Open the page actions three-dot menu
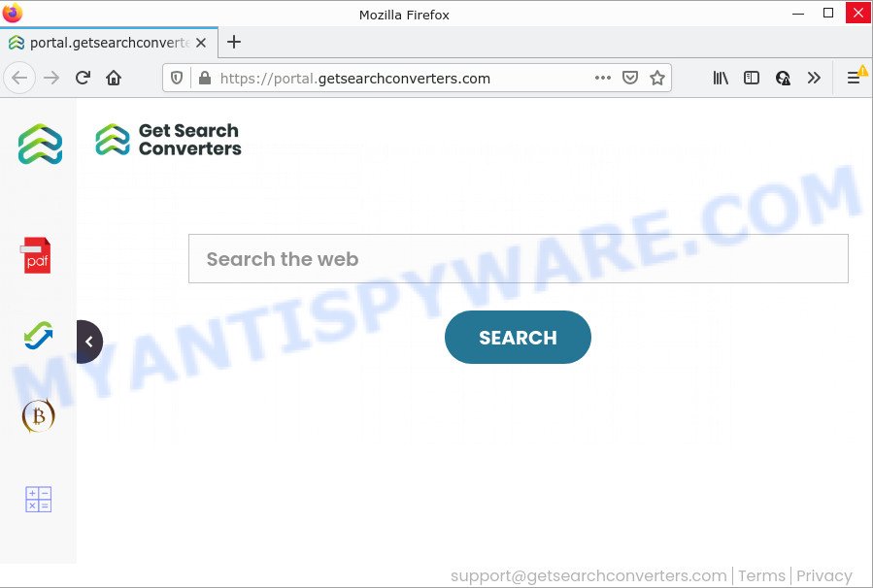This screenshot has width=873, height=588. pos(603,78)
